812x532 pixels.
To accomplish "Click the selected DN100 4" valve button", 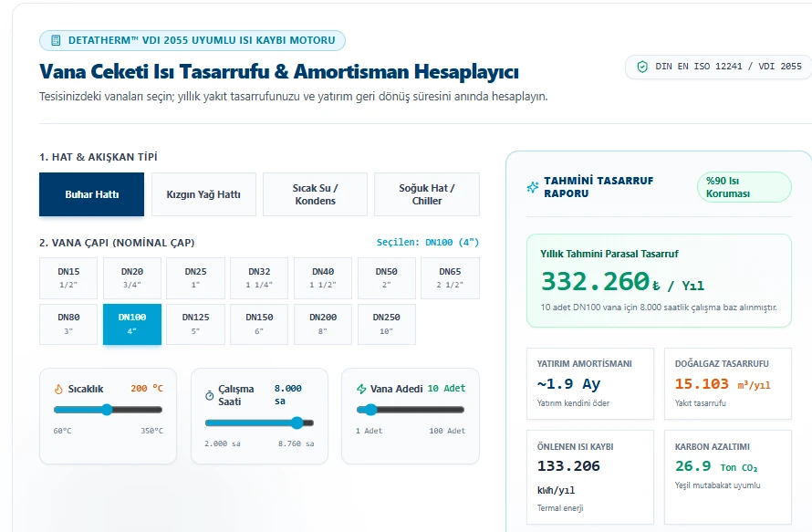I will tap(132, 324).
